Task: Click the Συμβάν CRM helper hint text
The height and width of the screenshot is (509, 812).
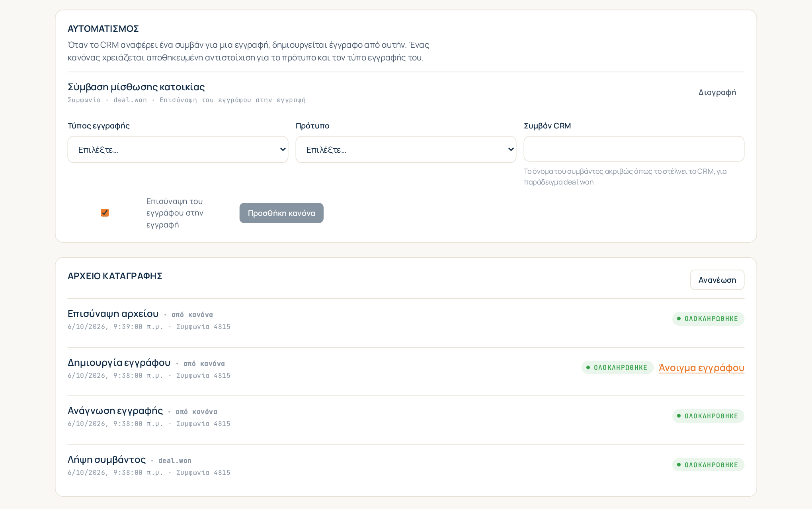Action: click(x=625, y=177)
